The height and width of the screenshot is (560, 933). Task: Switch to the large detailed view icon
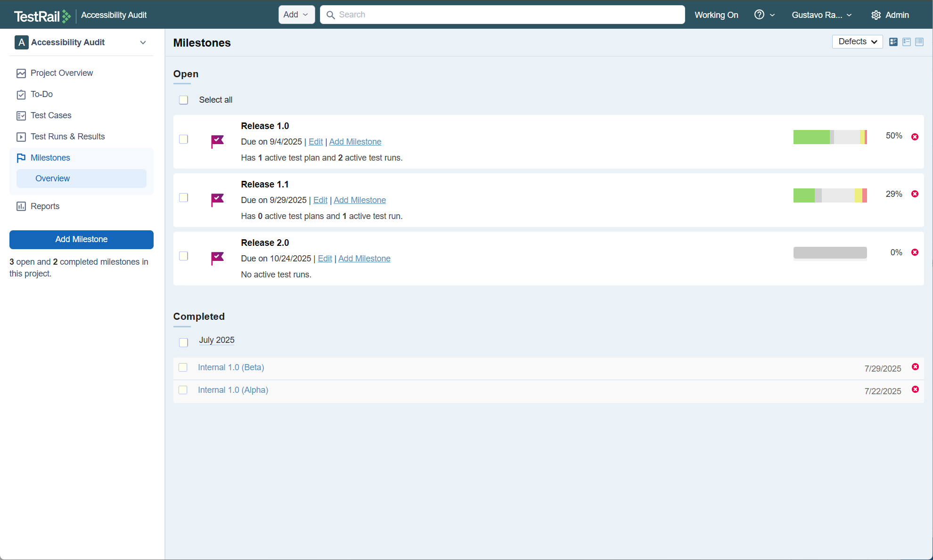point(893,42)
